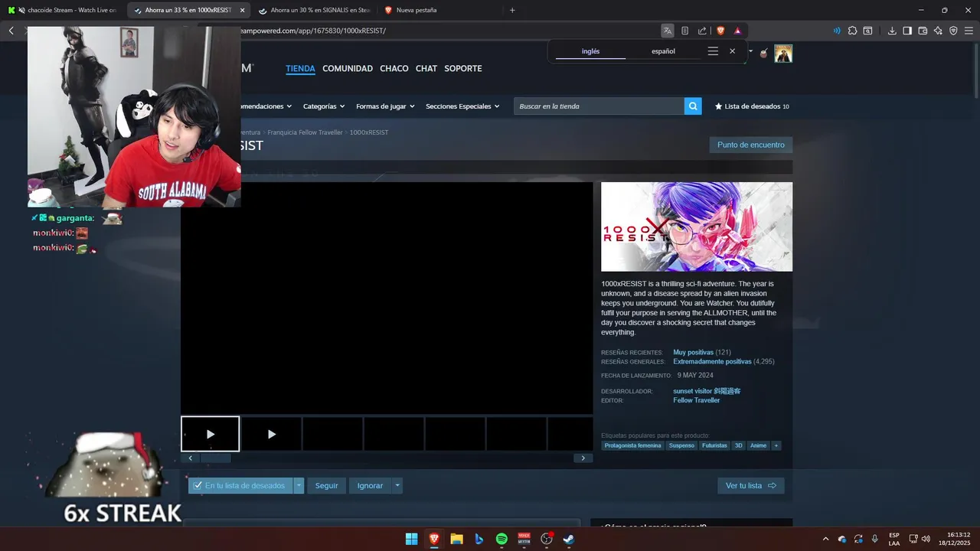The height and width of the screenshot is (551, 980).
Task: Select español translation tab
Action: [663, 51]
